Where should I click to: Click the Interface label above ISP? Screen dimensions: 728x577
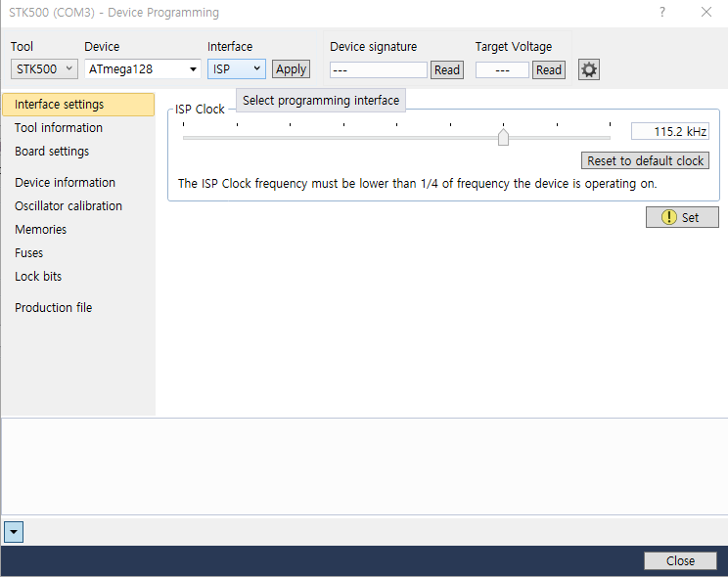click(230, 46)
